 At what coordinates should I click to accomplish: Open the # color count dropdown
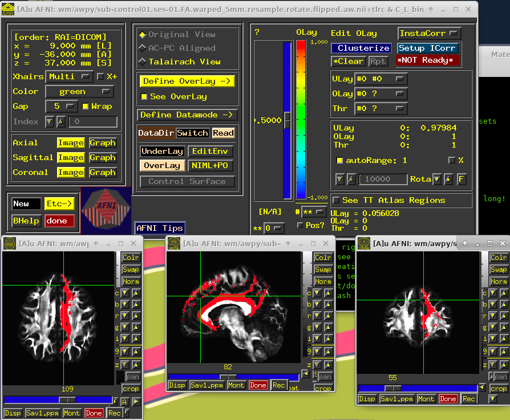(x=314, y=212)
